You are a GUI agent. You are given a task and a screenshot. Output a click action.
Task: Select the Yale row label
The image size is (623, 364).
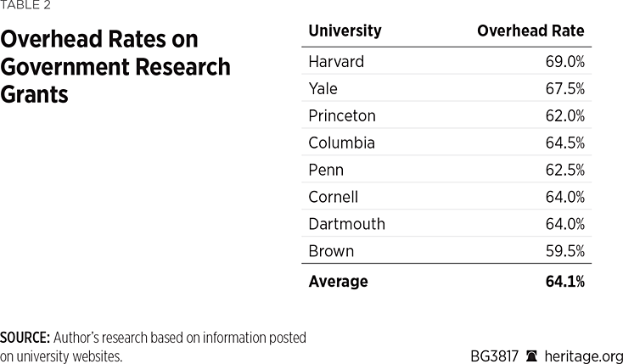tap(323, 89)
